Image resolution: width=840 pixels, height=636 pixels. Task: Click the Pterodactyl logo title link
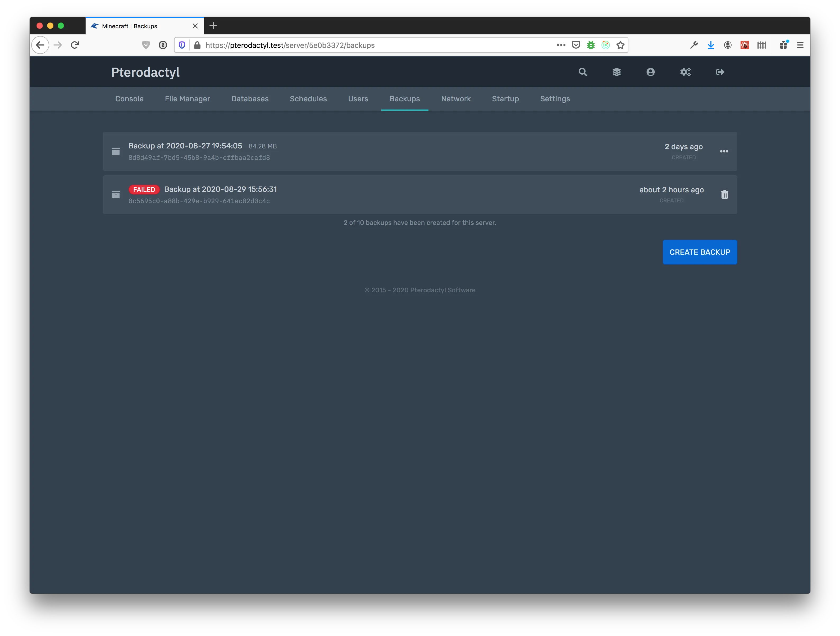[145, 72]
